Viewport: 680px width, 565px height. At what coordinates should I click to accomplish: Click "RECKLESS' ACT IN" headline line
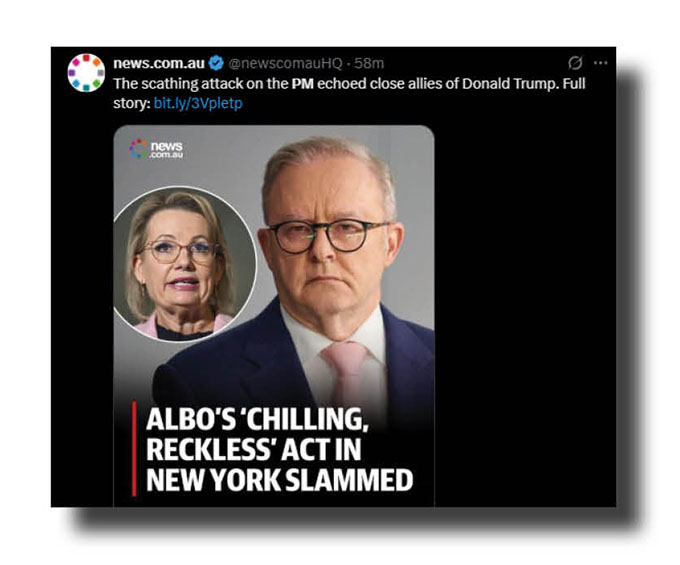tap(254, 450)
